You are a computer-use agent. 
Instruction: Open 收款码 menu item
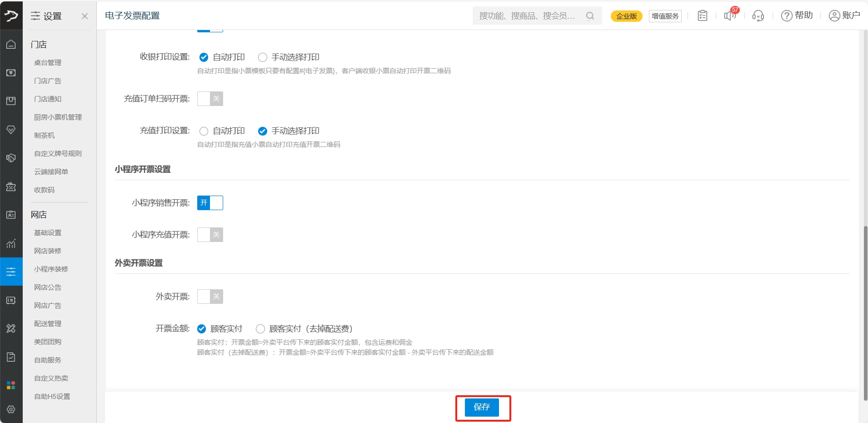(44, 190)
